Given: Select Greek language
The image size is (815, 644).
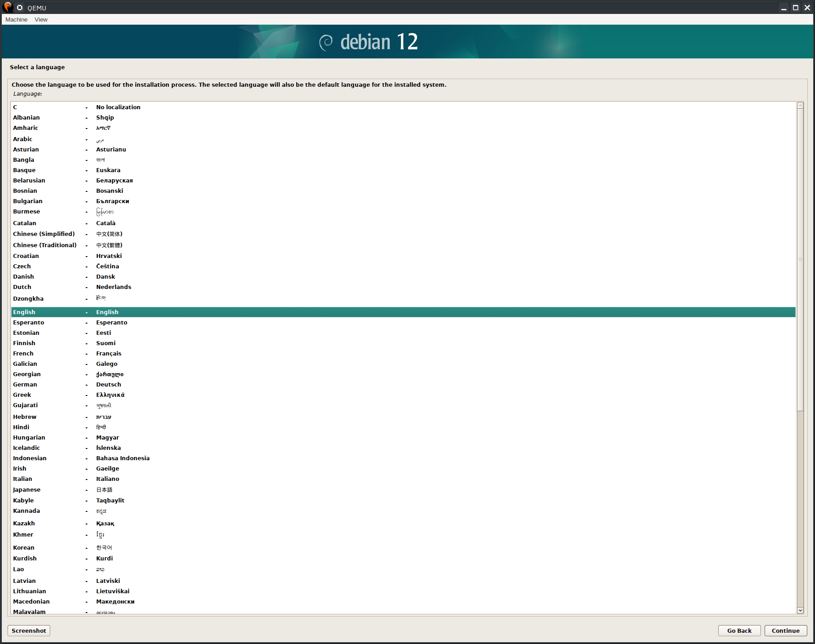Looking at the screenshot, I should tap(403, 395).
